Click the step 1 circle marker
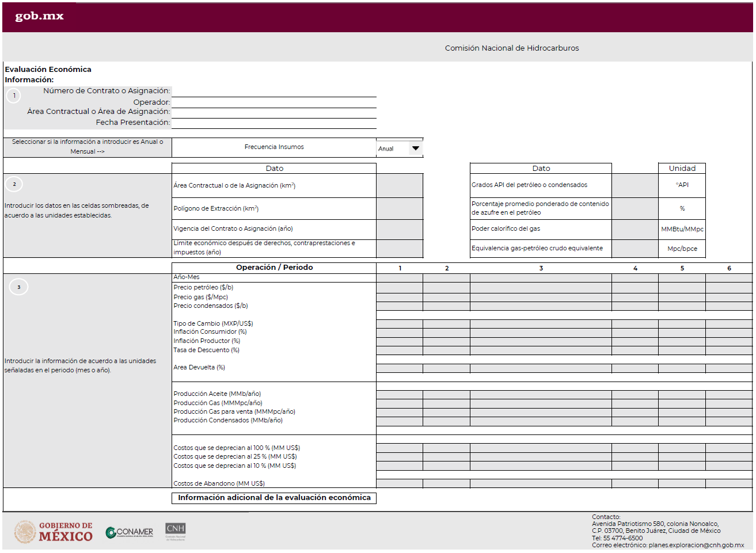This screenshot has width=756, height=553. pyautogui.click(x=14, y=96)
